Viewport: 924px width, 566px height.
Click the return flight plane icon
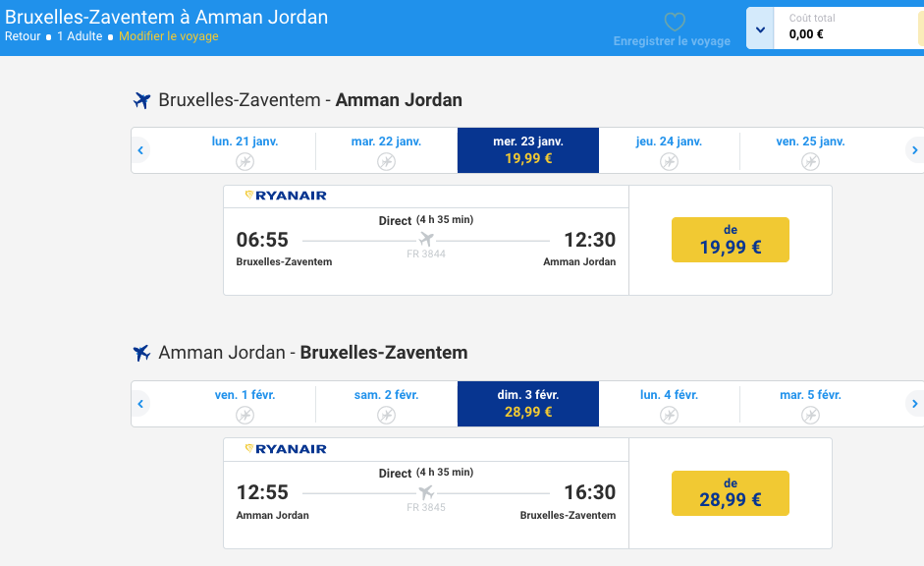(x=141, y=353)
